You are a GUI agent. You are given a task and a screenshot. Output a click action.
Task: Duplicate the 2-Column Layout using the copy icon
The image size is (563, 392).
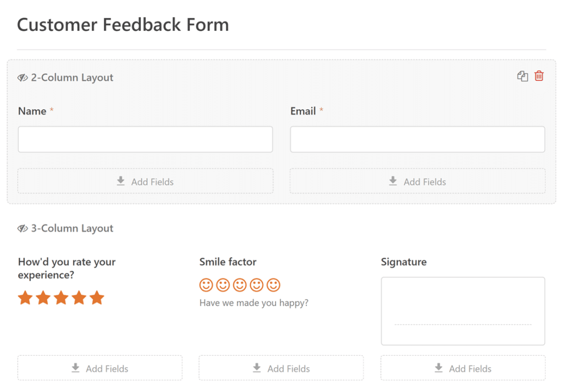[x=522, y=76]
